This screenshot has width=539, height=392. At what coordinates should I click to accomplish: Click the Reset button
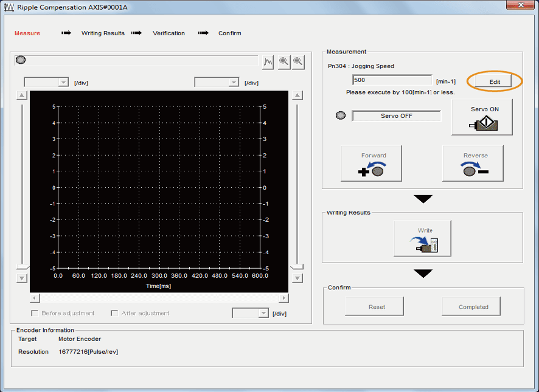[x=377, y=307]
